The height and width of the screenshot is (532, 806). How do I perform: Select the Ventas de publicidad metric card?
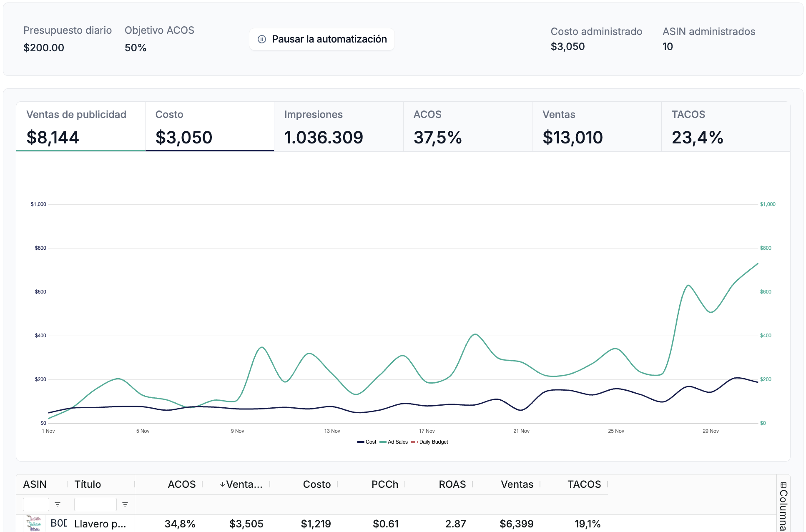click(x=80, y=127)
